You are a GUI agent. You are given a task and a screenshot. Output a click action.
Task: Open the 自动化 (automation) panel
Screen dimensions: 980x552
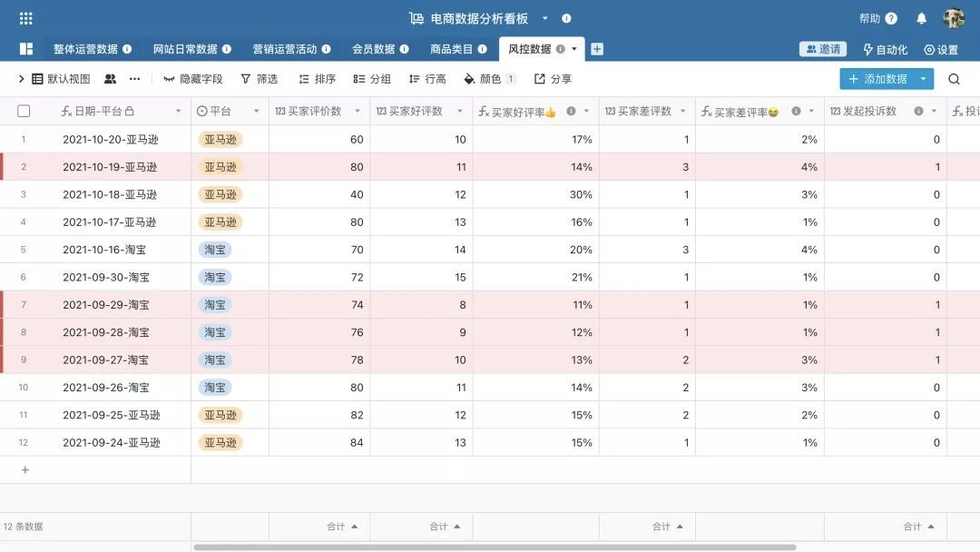[x=884, y=50]
